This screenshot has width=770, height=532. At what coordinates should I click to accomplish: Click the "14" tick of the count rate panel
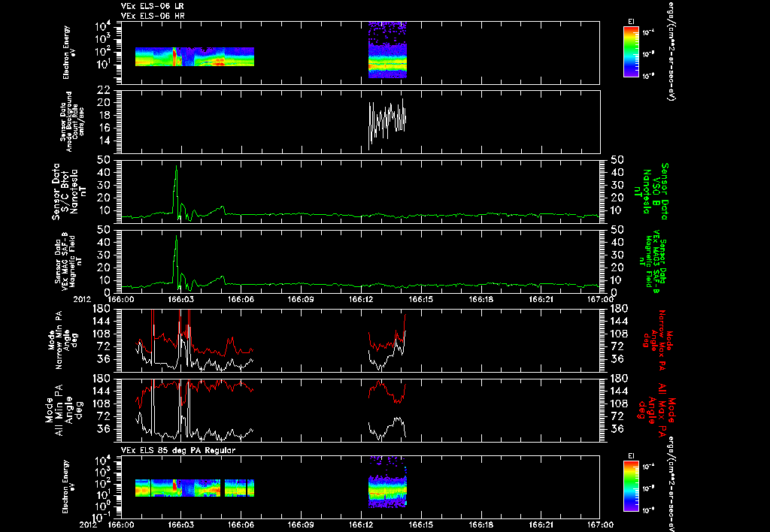point(104,141)
